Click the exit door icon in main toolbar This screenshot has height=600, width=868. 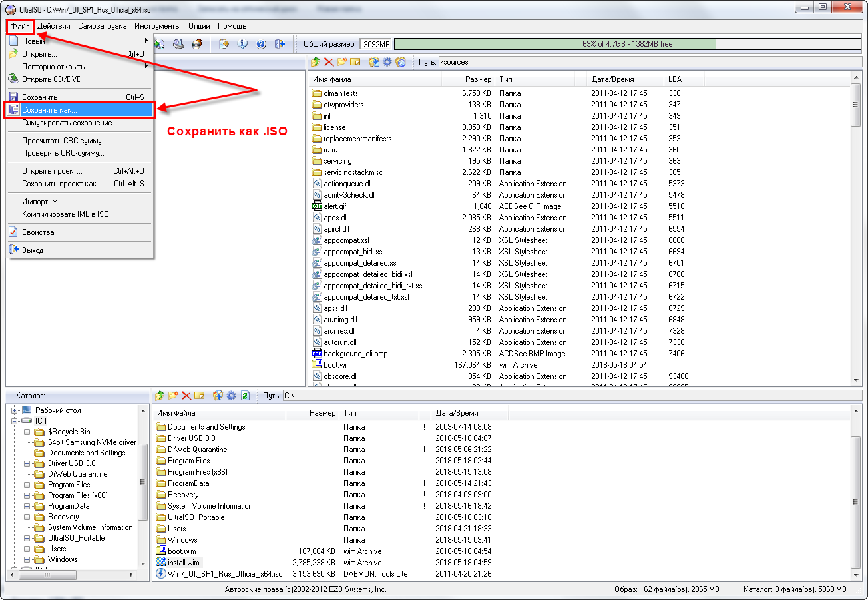coord(280,44)
